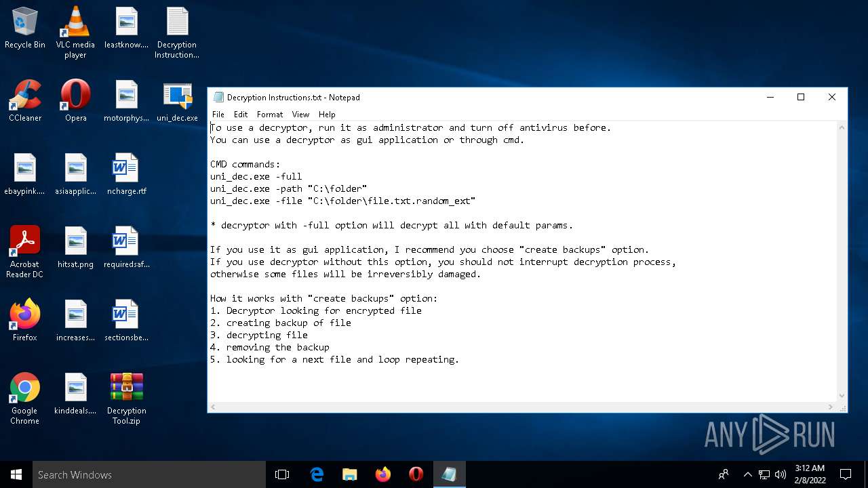Open the People tray icon
868x488 pixels.
coord(724,474)
